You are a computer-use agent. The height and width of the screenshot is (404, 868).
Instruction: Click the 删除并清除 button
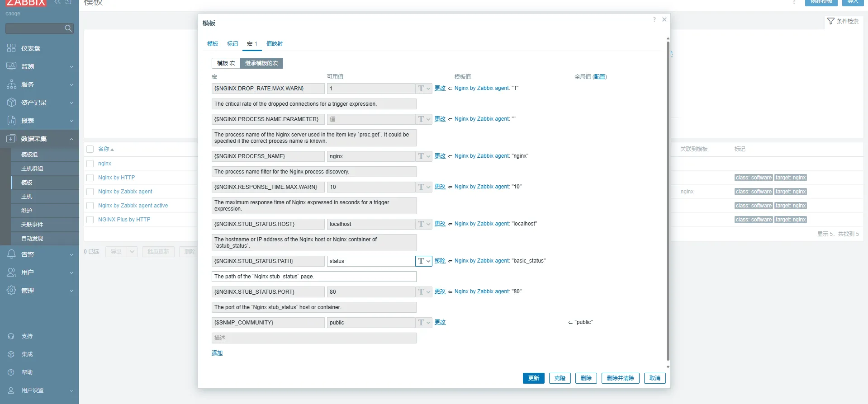point(620,378)
